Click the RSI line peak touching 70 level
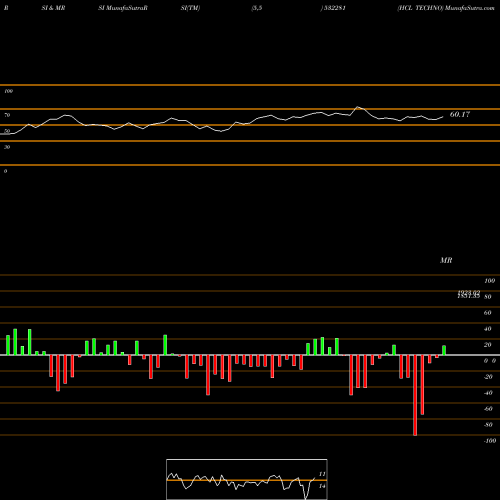 coord(358,107)
